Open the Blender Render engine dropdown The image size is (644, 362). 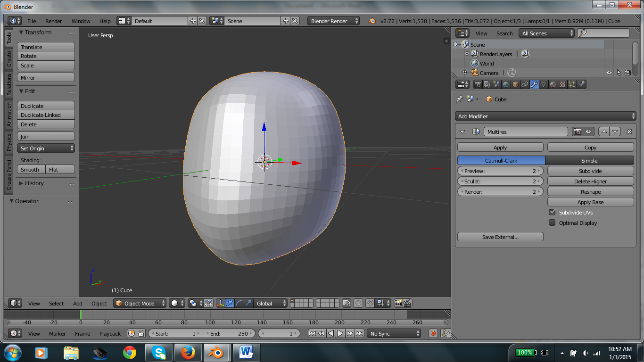333,21
